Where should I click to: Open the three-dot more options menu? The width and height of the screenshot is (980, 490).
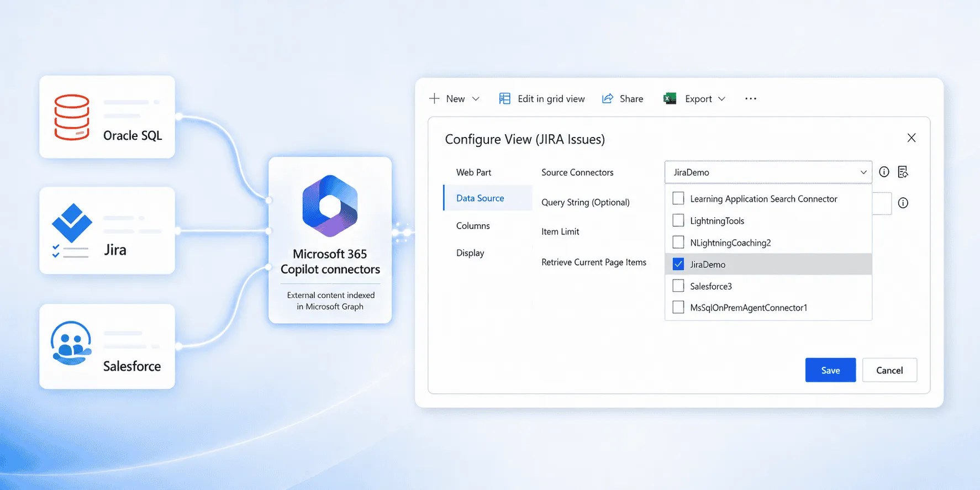750,98
